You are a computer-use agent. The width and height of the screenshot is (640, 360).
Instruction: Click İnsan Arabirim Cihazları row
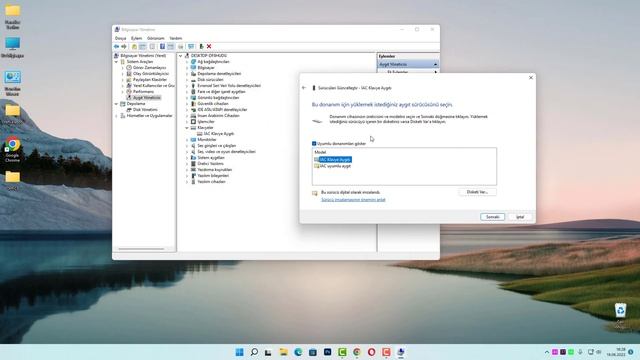click(218, 116)
